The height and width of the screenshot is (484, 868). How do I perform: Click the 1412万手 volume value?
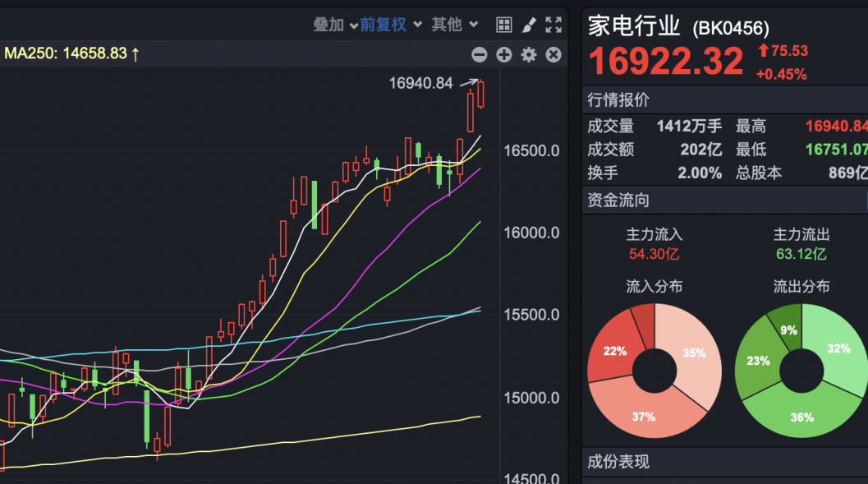tap(689, 127)
